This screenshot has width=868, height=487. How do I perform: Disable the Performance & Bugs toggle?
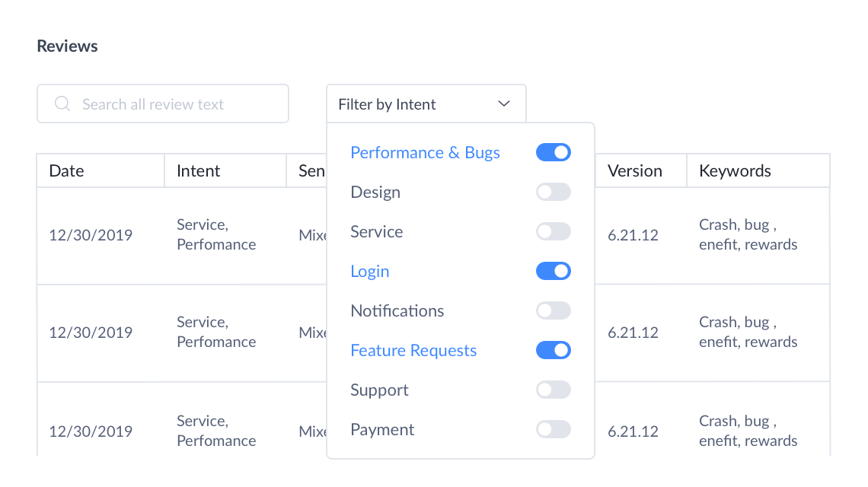coord(553,152)
